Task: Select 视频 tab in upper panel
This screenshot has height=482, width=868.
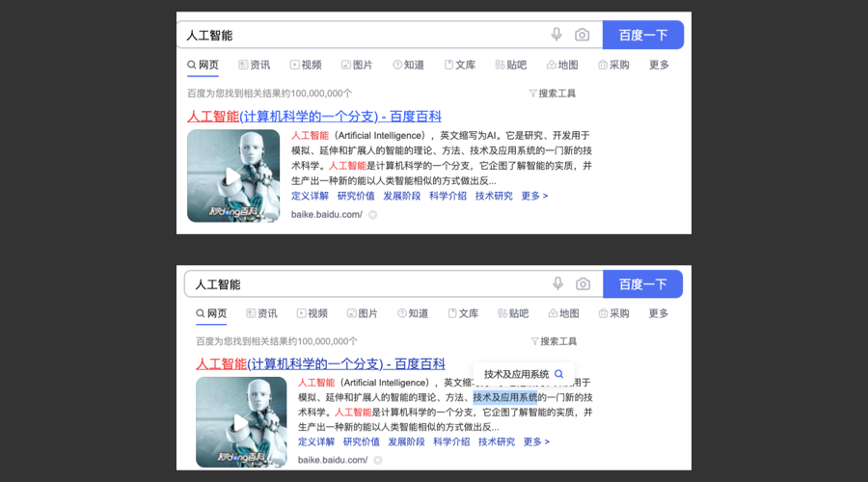Action: point(306,65)
